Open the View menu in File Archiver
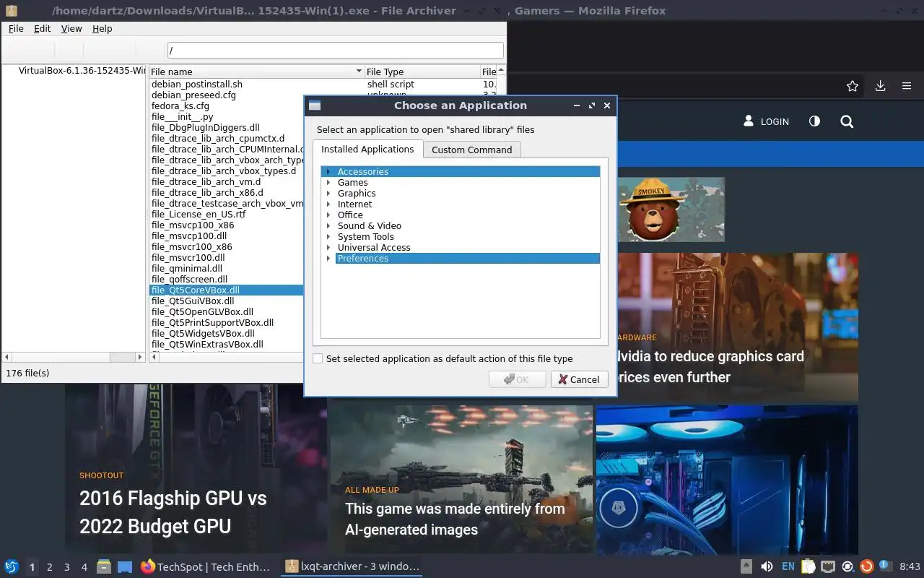 (71, 28)
